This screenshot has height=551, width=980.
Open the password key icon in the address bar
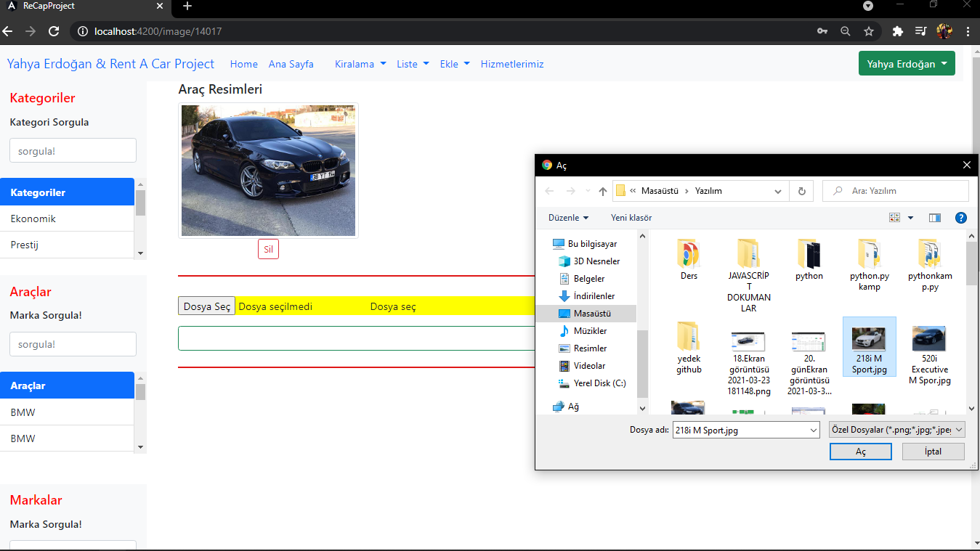click(822, 31)
